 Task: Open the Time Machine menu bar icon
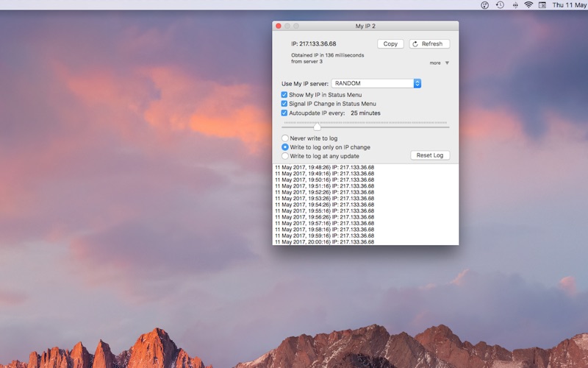point(500,5)
